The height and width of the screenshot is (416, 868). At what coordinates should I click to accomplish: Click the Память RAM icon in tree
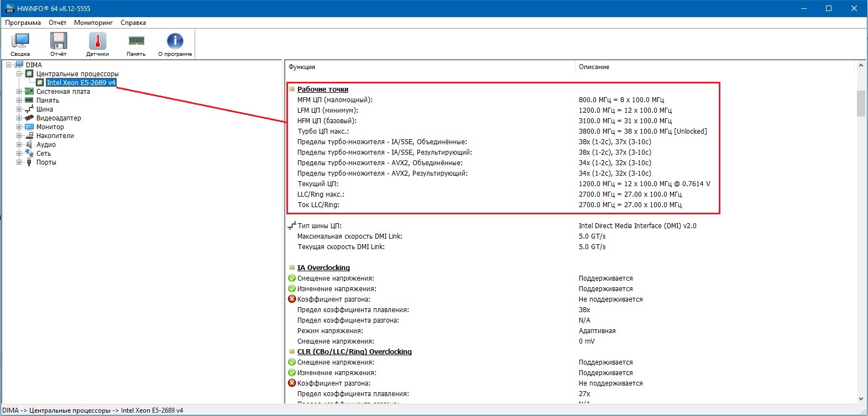coord(29,100)
